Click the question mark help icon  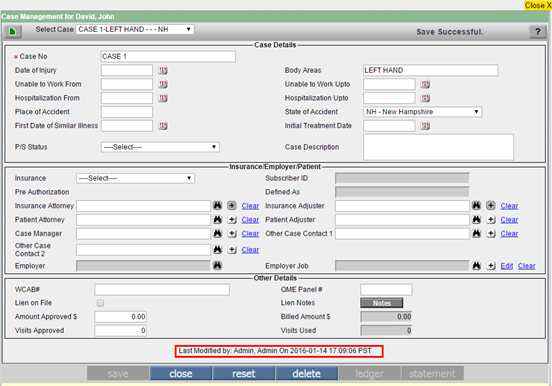click(538, 32)
